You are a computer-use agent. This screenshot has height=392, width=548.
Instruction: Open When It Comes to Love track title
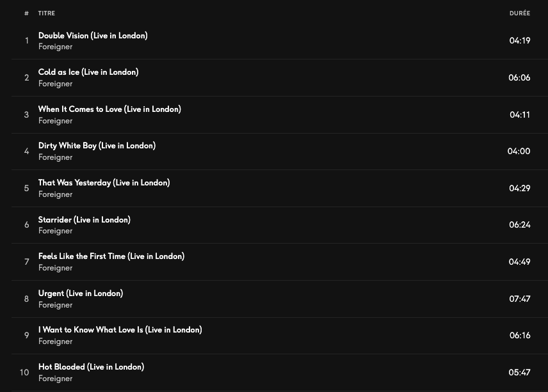tap(109, 109)
